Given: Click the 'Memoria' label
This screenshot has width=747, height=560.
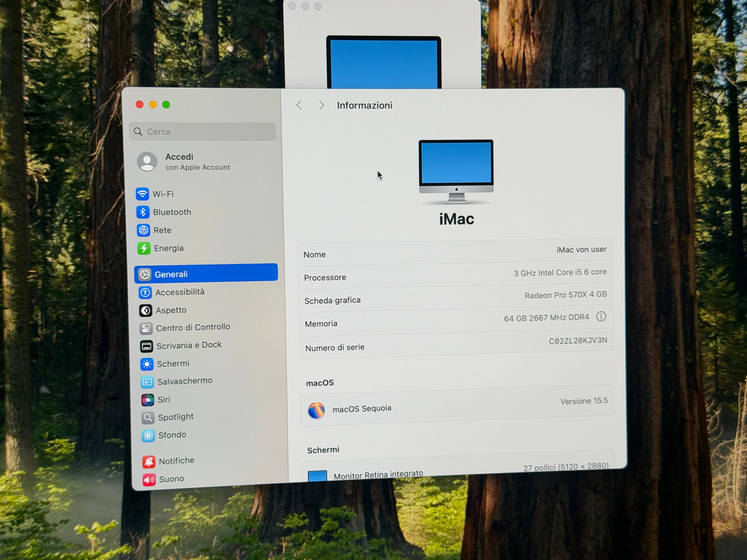Looking at the screenshot, I should (321, 324).
